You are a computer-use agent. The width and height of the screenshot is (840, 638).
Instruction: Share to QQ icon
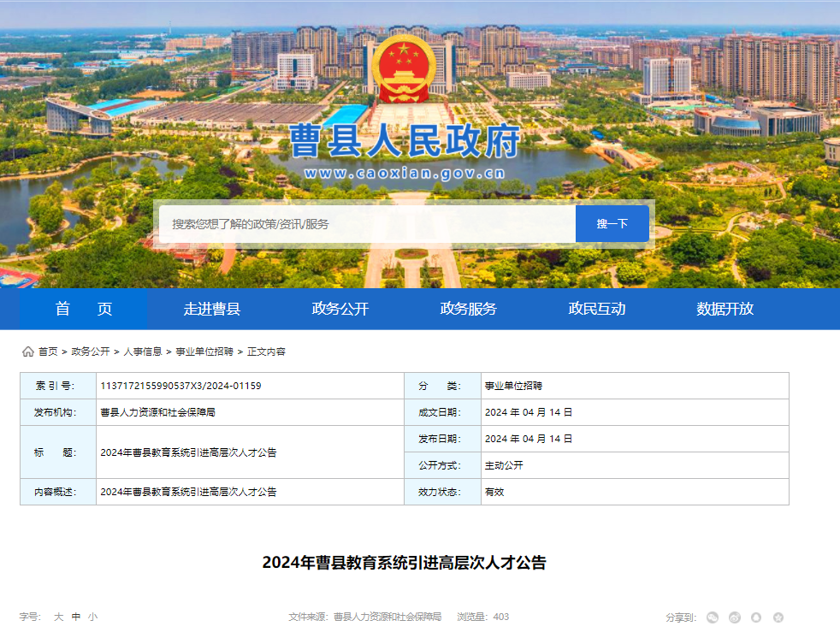(756, 617)
